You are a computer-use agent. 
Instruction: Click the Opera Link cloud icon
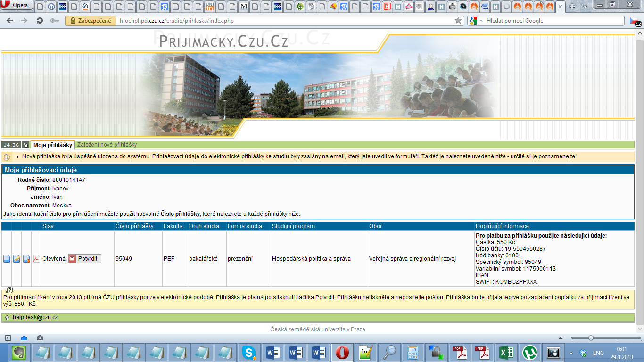pos(24,337)
